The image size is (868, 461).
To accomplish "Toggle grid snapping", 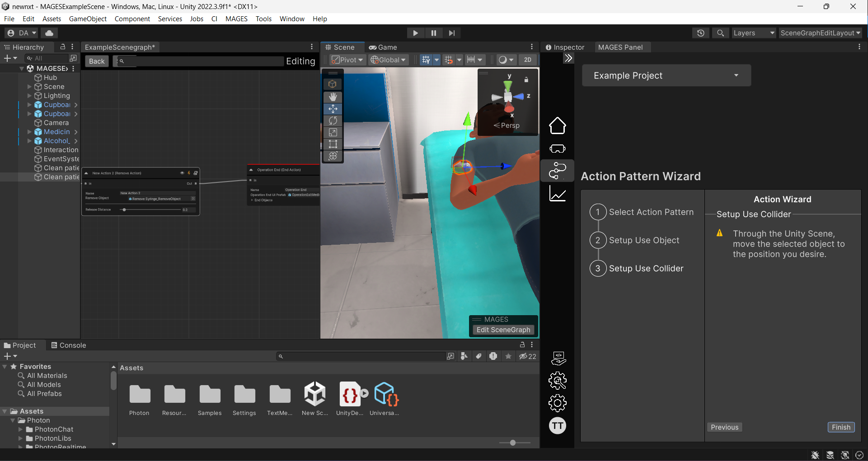I will pyautogui.click(x=449, y=60).
